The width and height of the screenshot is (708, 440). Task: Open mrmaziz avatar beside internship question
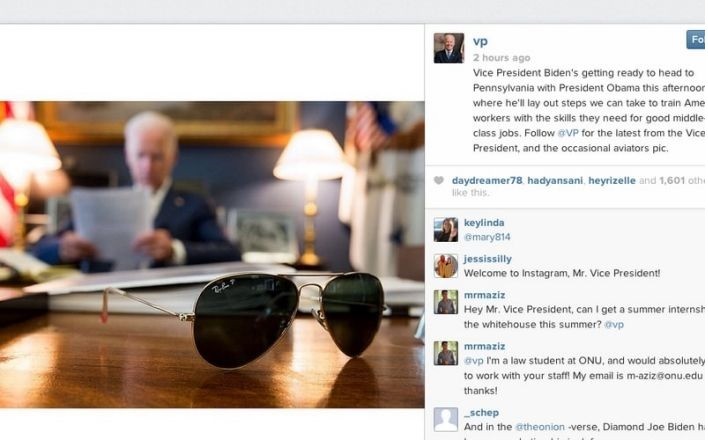click(446, 302)
